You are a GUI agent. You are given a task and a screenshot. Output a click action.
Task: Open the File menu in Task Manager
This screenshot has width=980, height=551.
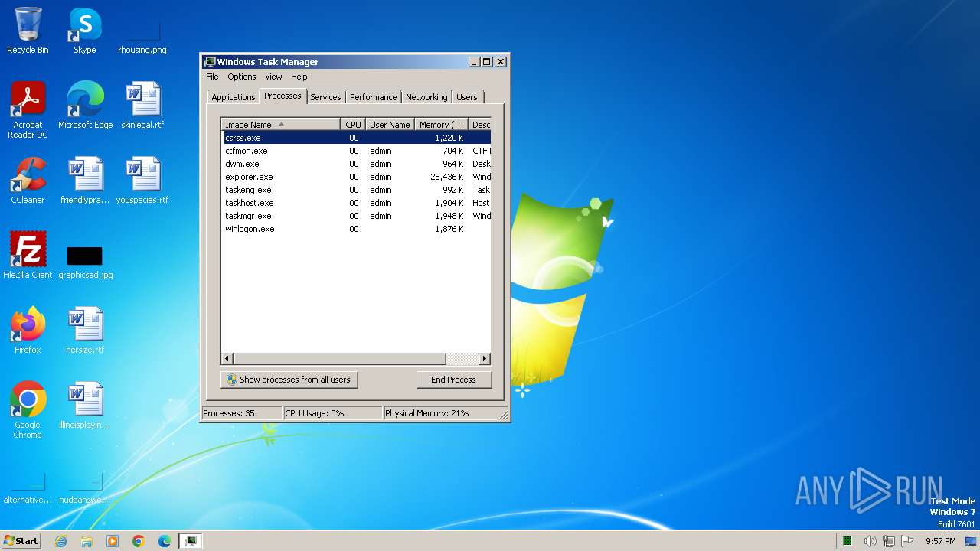(212, 77)
